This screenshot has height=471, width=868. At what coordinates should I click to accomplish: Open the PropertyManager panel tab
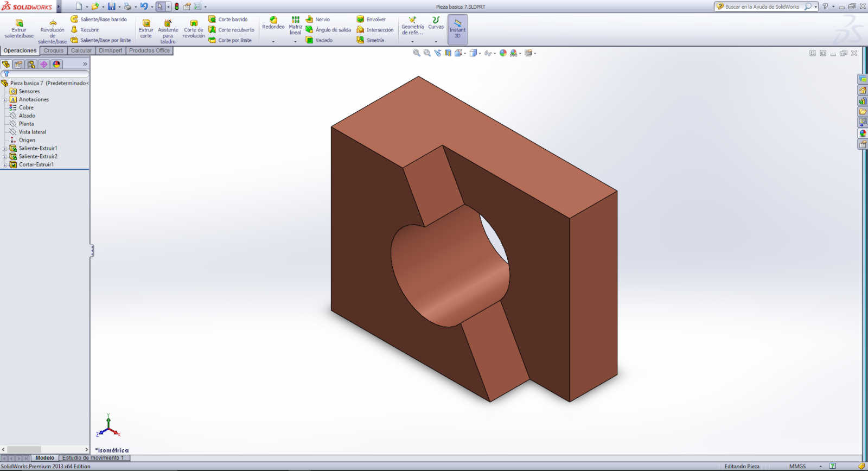(18, 64)
